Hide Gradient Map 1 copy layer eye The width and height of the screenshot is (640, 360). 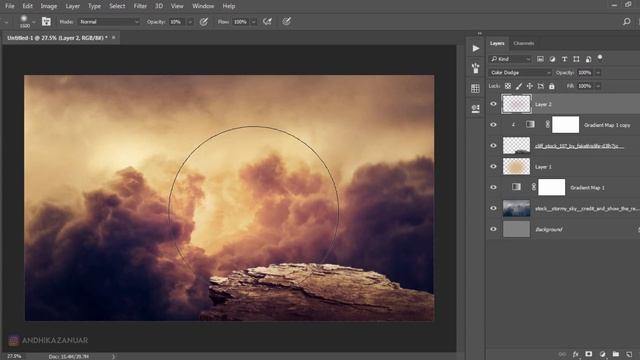pos(493,125)
